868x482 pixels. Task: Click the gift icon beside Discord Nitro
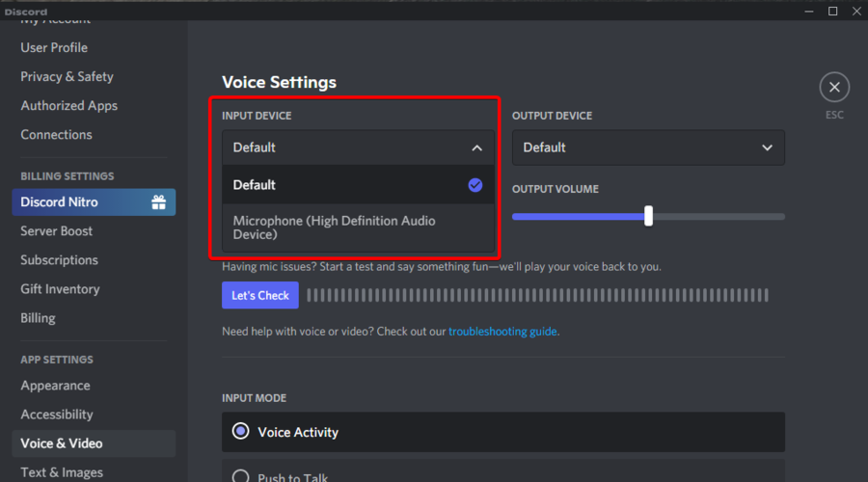(159, 202)
